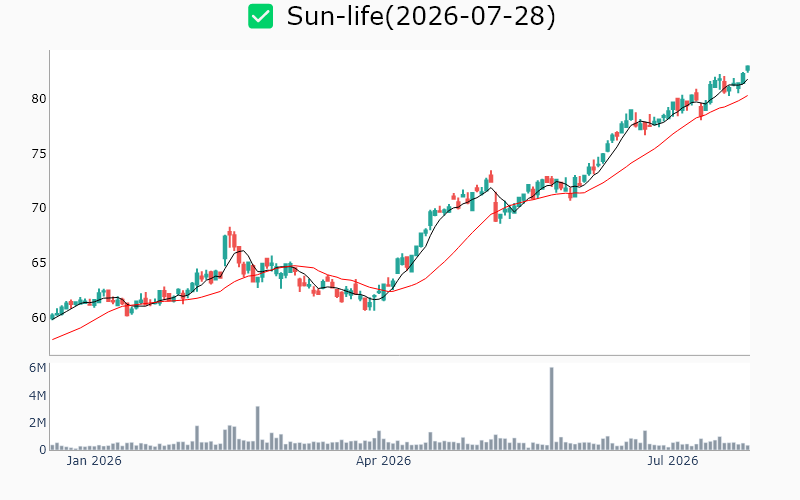Viewport: 800px width, 500px height.
Task: Click the 75 price axis label
Action: tap(39, 154)
